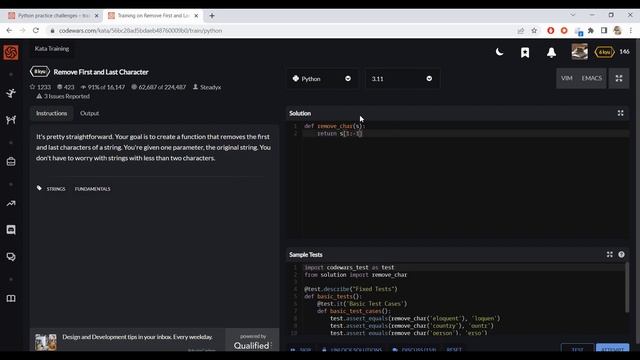Bookmark this page with the star icon
The height and width of the screenshot is (360, 640).
pos(534,31)
